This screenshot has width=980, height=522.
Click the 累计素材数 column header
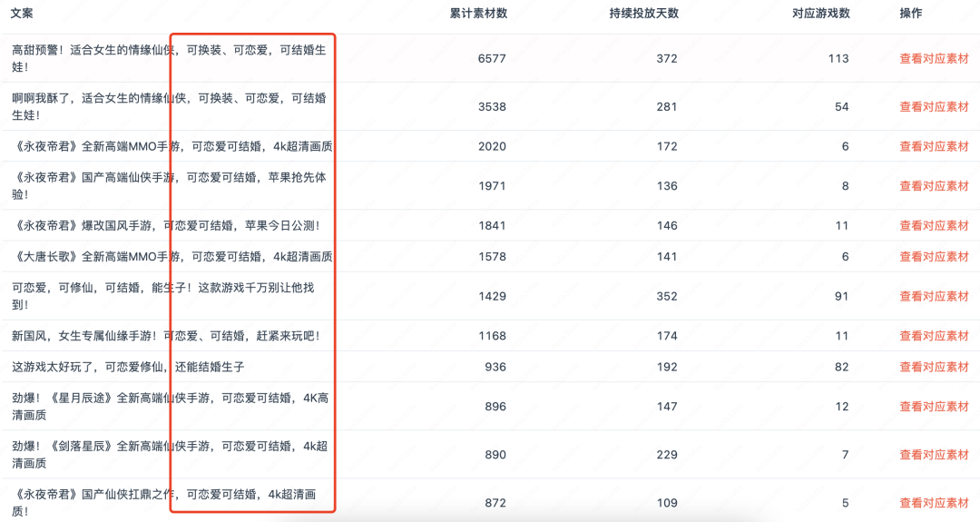pos(478,13)
